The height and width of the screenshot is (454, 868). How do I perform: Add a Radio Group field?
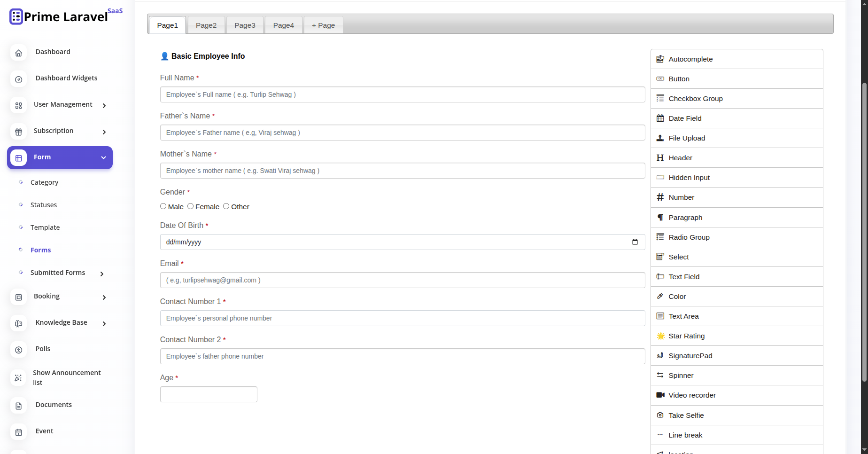pos(736,237)
